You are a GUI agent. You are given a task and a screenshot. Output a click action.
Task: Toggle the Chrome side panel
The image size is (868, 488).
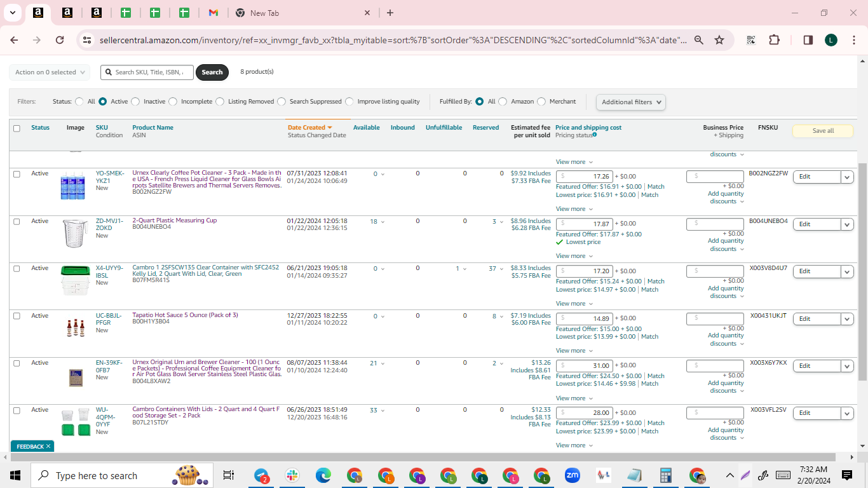click(x=808, y=40)
